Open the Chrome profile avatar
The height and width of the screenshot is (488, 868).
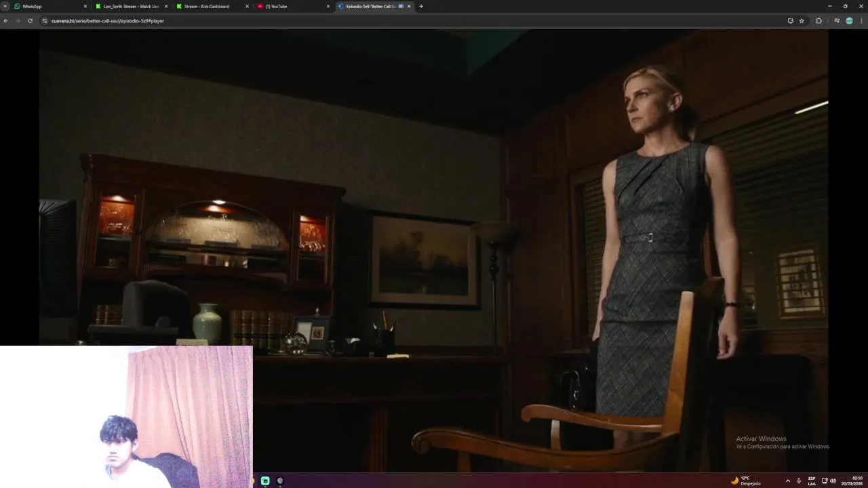tap(849, 21)
